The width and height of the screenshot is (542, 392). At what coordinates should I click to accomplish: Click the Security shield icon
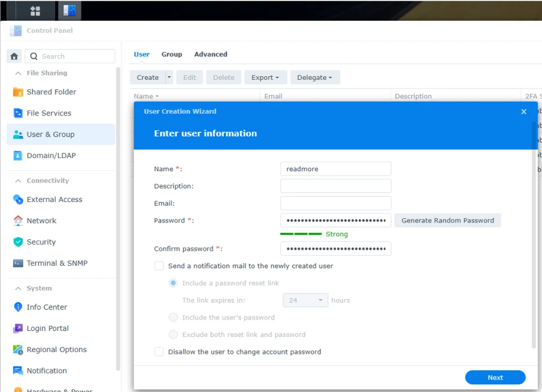[18, 242]
